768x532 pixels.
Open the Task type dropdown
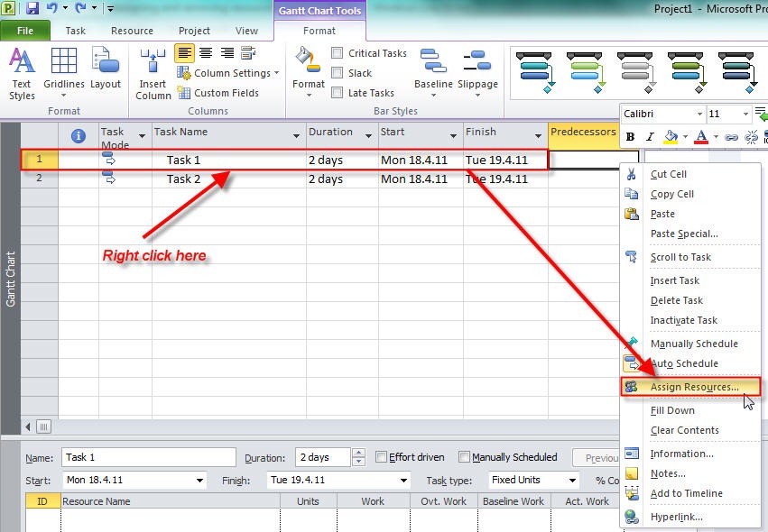[533, 481]
